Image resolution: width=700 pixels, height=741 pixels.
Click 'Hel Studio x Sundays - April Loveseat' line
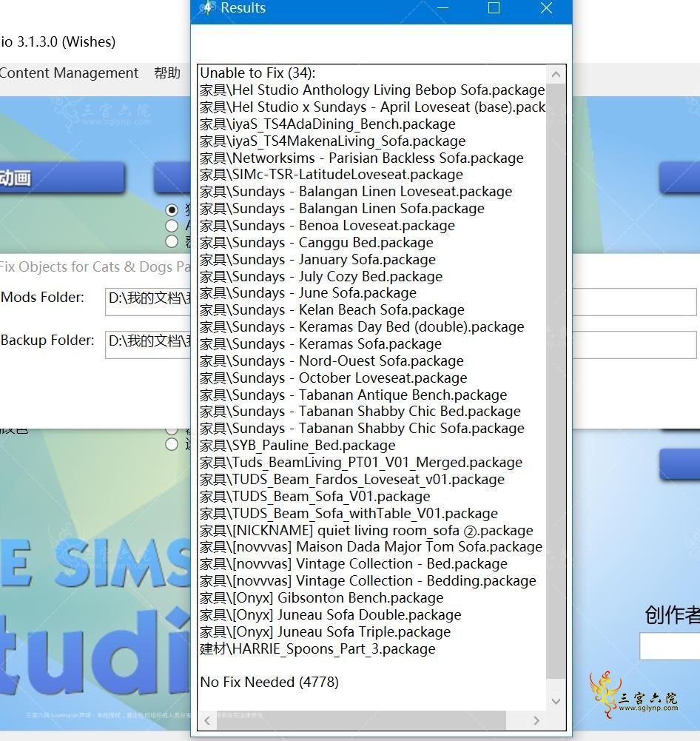coord(372,107)
